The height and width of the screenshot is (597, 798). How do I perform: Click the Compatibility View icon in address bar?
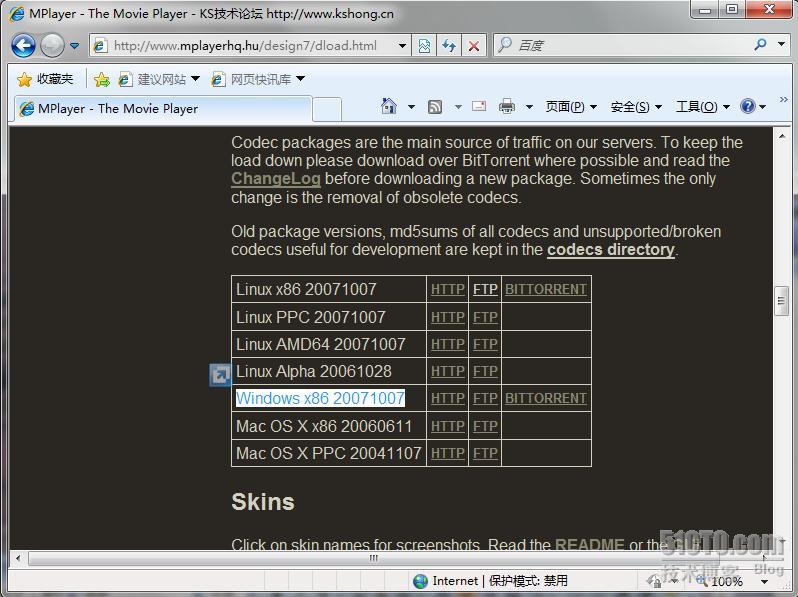(425, 45)
